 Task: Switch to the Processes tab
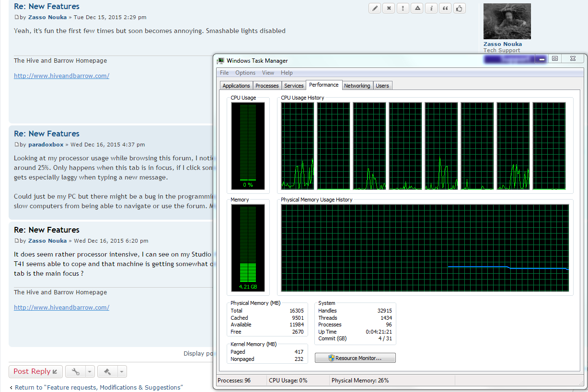pos(267,86)
